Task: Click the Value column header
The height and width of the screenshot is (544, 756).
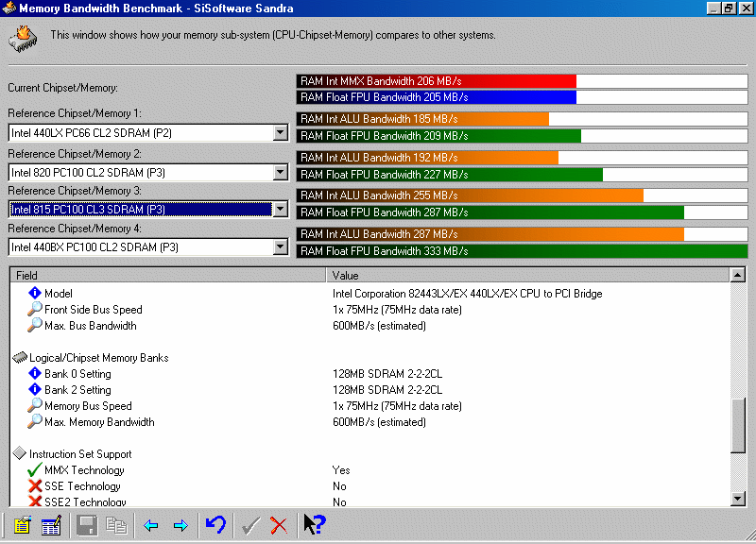Action: pyautogui.click(x=528, y=275)
